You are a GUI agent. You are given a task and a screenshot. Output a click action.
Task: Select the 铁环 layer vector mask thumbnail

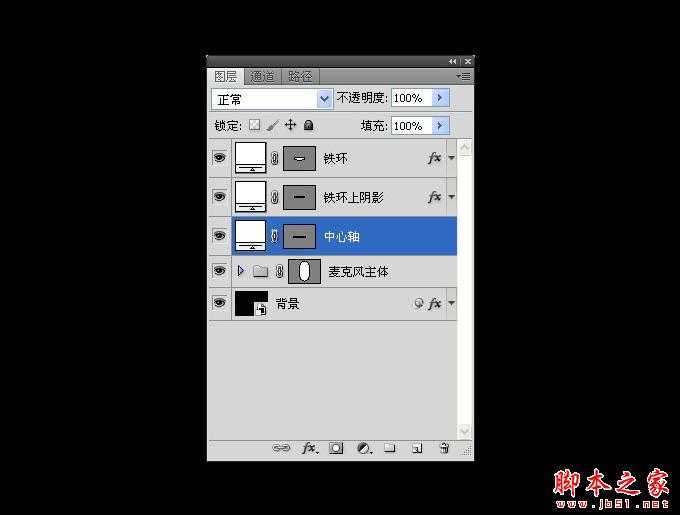pyautogui.click(x=299, y=158)
